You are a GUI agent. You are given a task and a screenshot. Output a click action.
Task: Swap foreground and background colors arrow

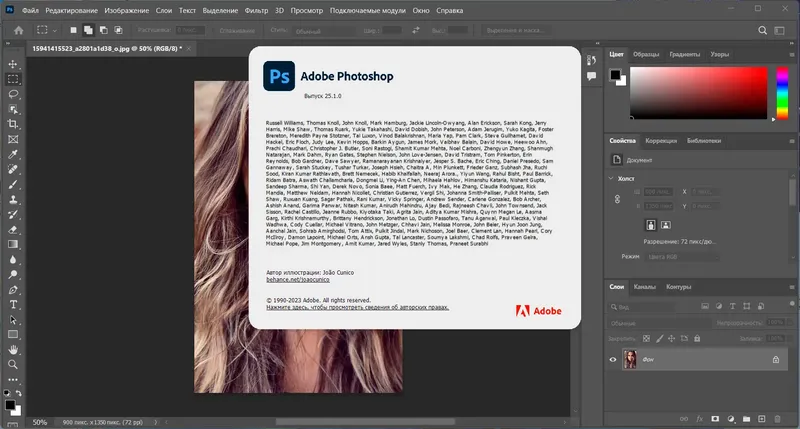point(18,393)
